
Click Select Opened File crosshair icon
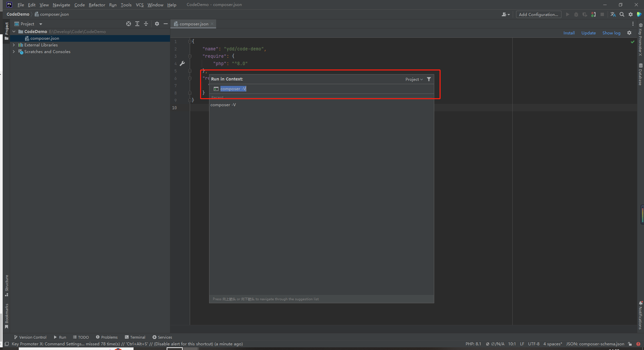point(128,24)
